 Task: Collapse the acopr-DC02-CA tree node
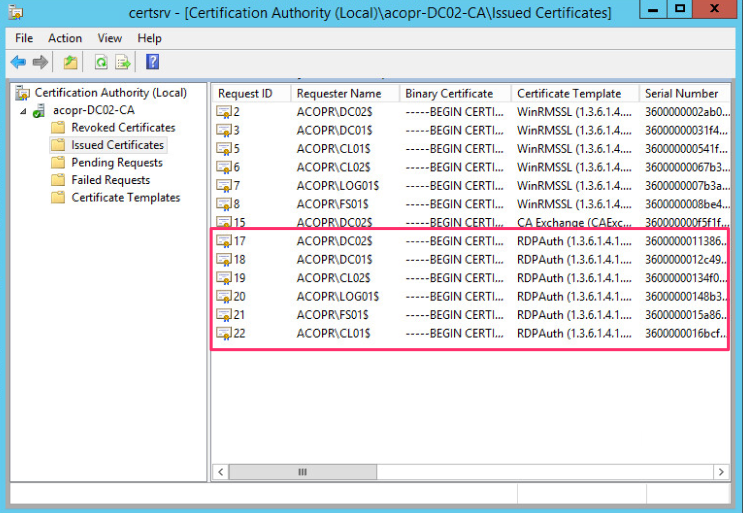(23, 111)
